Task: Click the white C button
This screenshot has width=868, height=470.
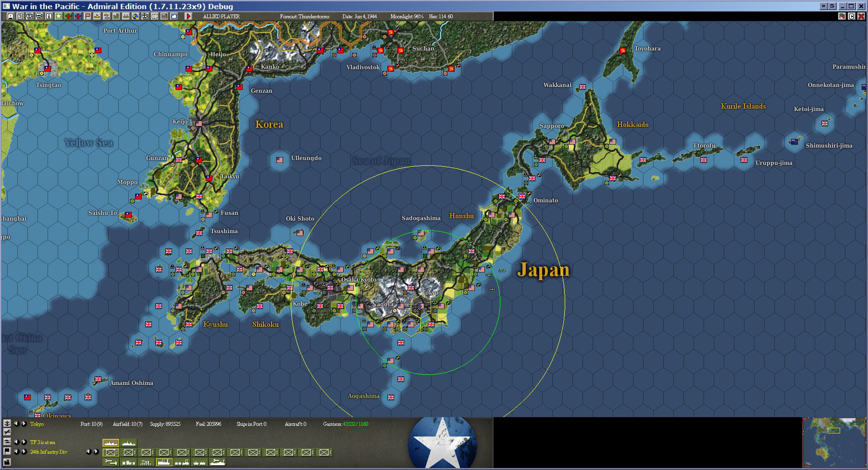Action: point(852,16)
